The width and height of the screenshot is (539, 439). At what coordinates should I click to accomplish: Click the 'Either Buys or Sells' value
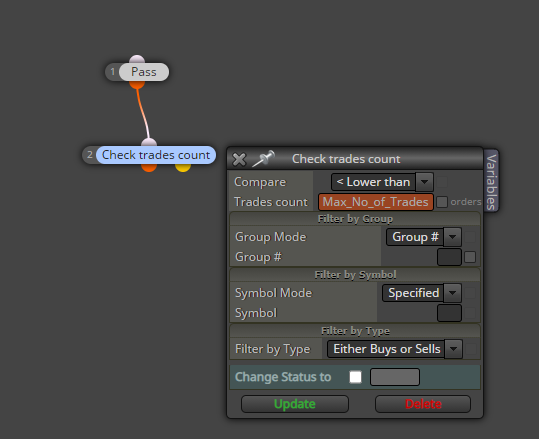coord(386,349)
